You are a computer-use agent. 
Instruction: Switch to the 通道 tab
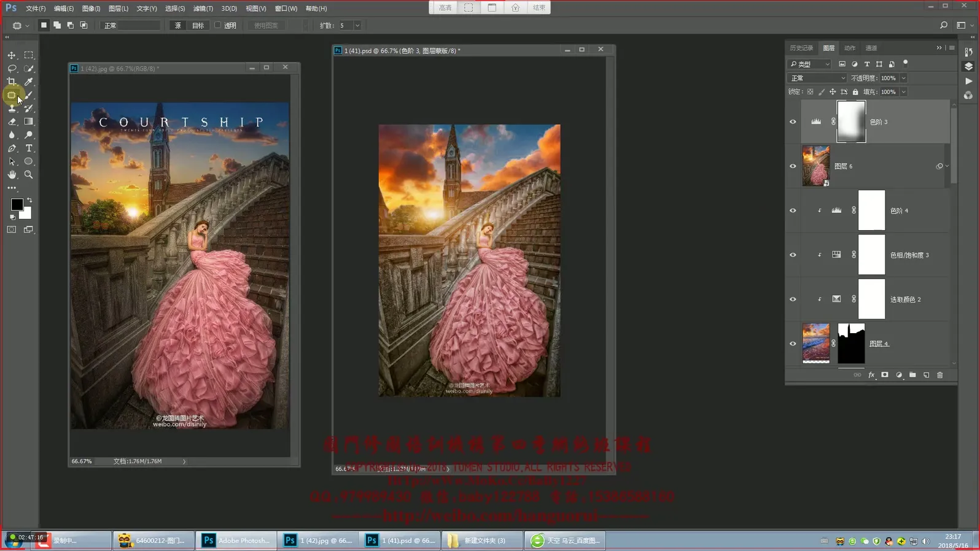[871, 48]
